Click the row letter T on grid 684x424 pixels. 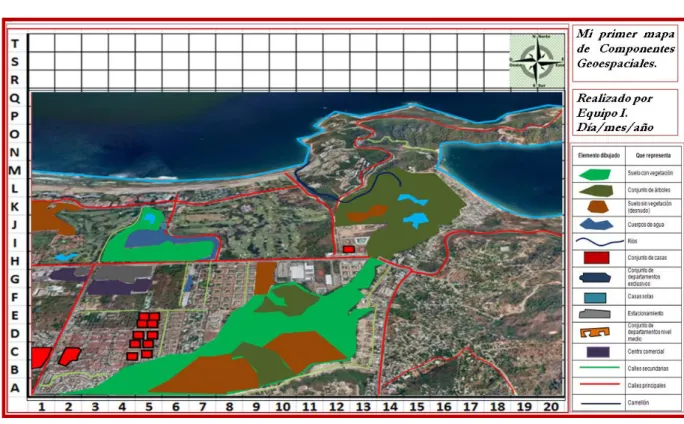[x=15, y=44]
